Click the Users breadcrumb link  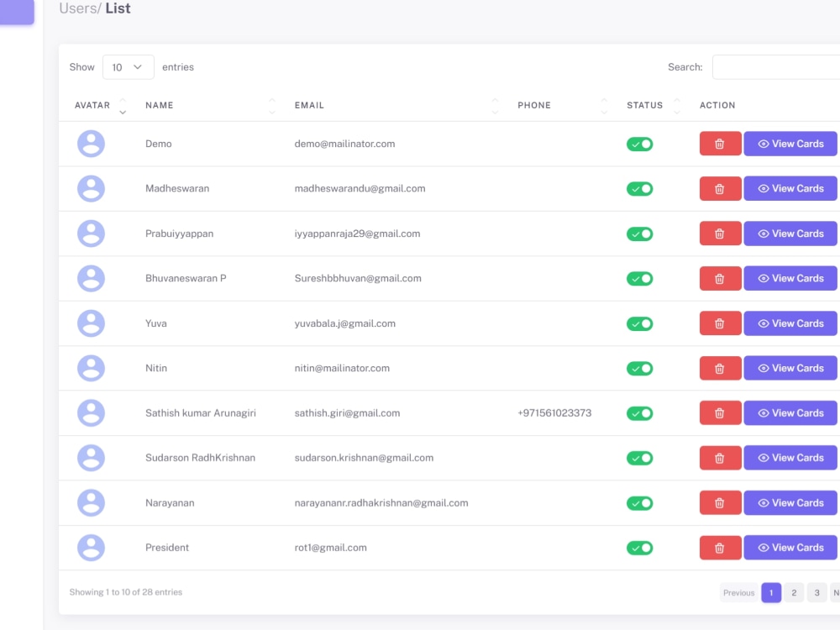pos(78,8)
